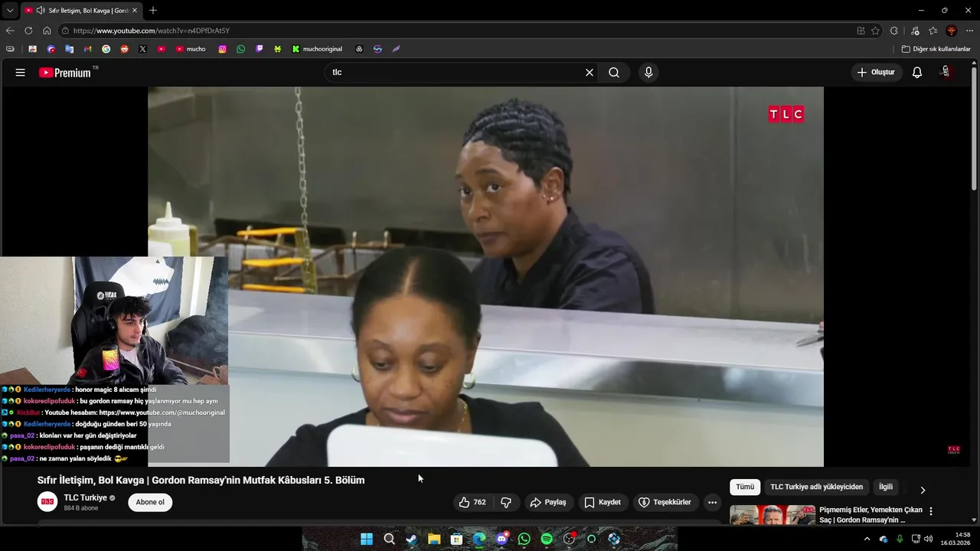Image resolution: width=980 pixels, height=551 pixels.
Task: Open the browser tab search dropdown
Action: point(10,11)
